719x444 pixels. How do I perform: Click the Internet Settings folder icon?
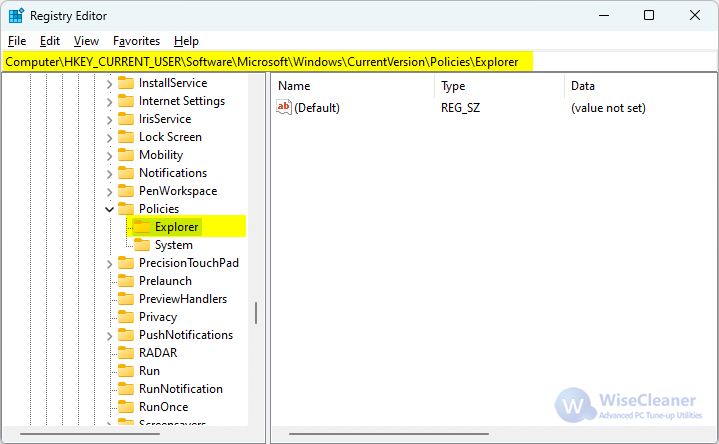click(x=126, y=100)
